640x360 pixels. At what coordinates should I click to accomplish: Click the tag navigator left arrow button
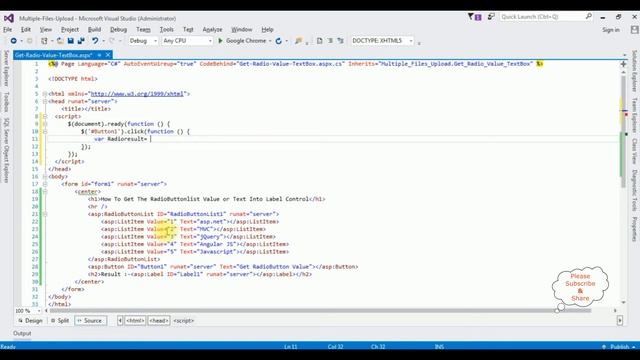[x=120, y=321]
